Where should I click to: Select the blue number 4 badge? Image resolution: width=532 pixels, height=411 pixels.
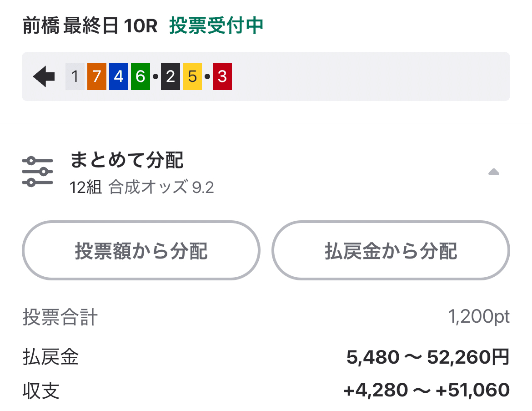(118, 76)
